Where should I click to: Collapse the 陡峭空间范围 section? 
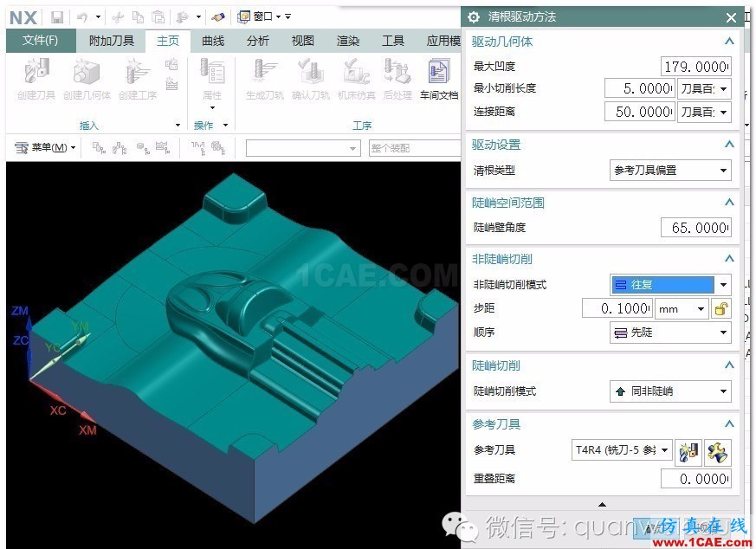pyautogui.click(x=729, y=202)
